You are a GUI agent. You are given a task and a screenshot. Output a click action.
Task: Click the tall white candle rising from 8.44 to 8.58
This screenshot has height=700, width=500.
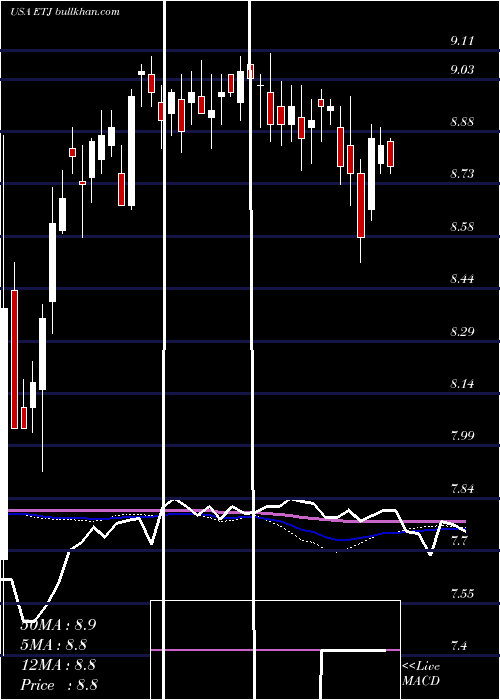point(53,262)
